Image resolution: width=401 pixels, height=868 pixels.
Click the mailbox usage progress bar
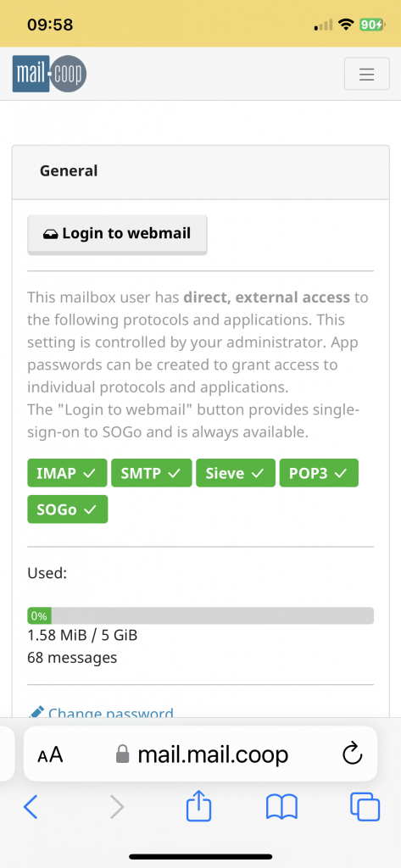tap(200, 615)
